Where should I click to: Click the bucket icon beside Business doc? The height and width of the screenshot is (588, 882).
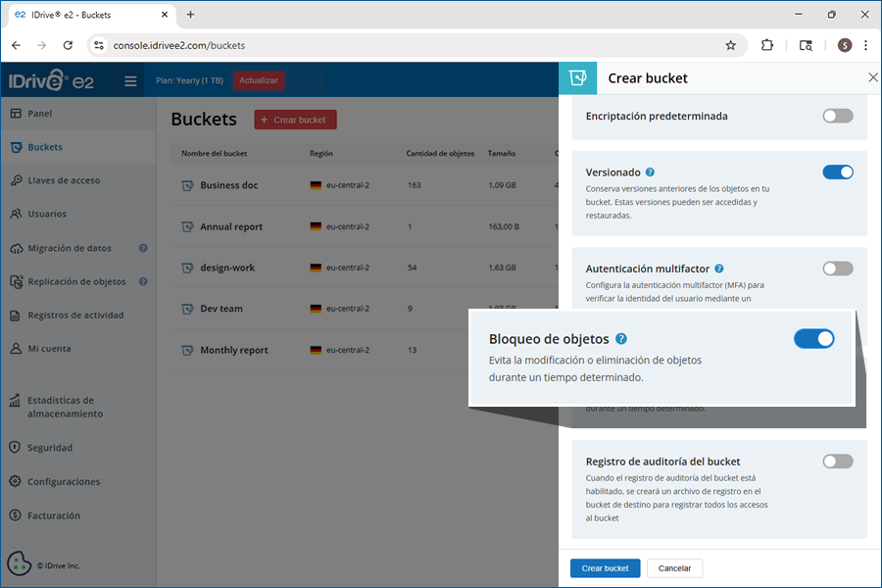[187, 185]
